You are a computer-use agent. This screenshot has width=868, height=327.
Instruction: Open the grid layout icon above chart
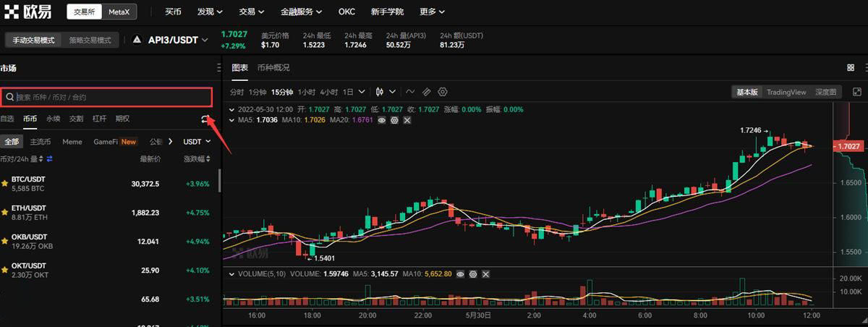(851, 67)
